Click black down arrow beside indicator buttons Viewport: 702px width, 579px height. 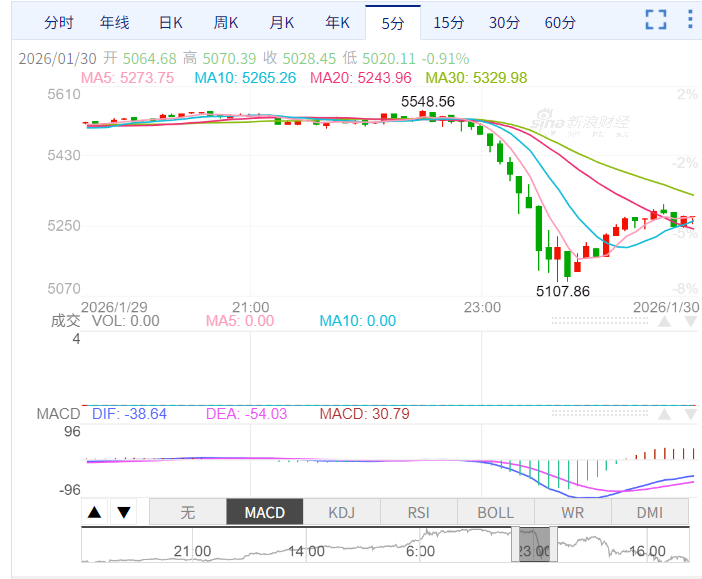124,512
